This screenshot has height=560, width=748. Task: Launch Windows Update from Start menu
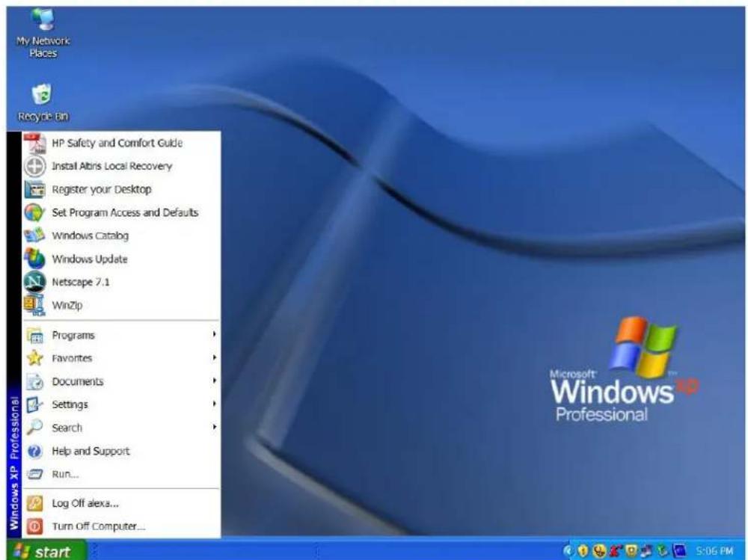[x=121, y=259]
